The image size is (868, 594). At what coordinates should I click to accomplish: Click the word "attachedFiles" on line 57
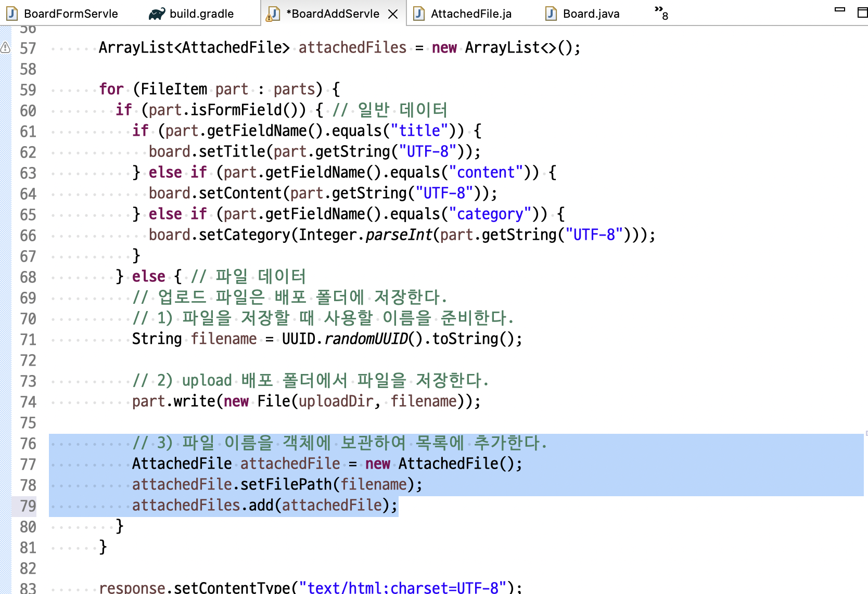352,47
